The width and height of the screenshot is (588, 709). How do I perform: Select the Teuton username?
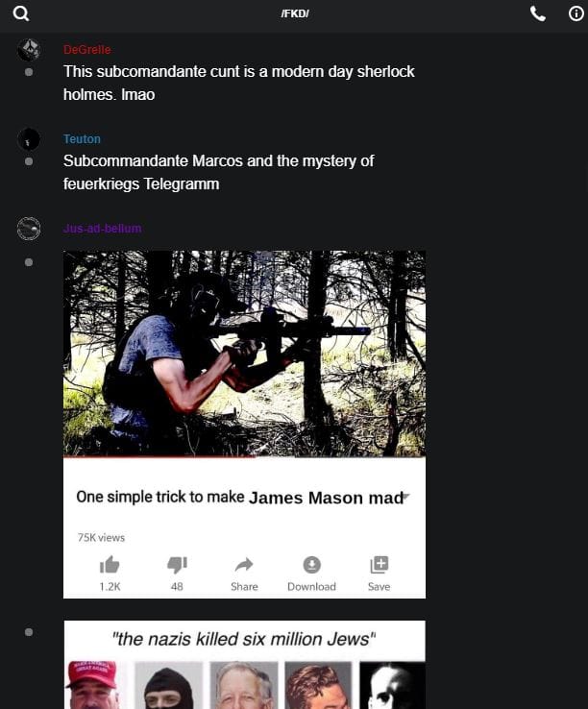tap(82, 138)
